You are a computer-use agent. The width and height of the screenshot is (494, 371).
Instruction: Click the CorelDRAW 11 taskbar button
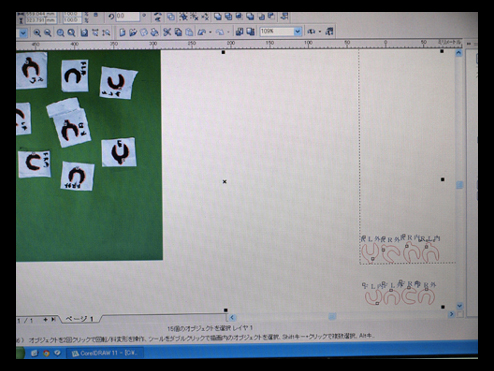pyautogui.click(x=105, y=353)
